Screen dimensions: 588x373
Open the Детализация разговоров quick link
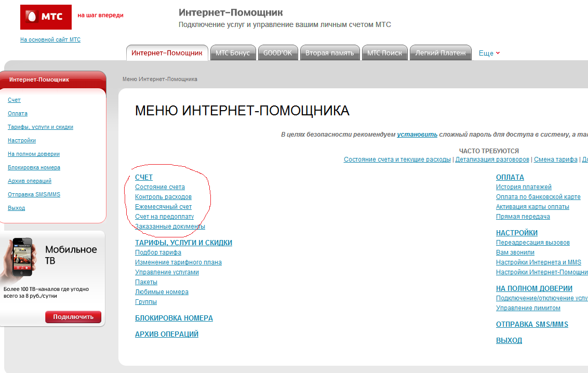pyautogui.click(x=492, y=159)
